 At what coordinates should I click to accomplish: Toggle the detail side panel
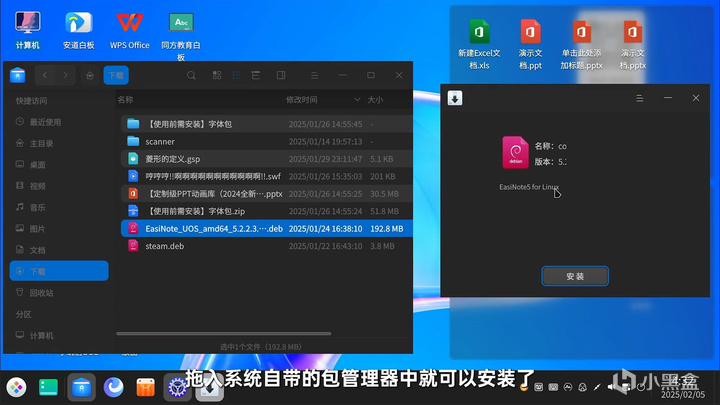(x=281, y=75)
